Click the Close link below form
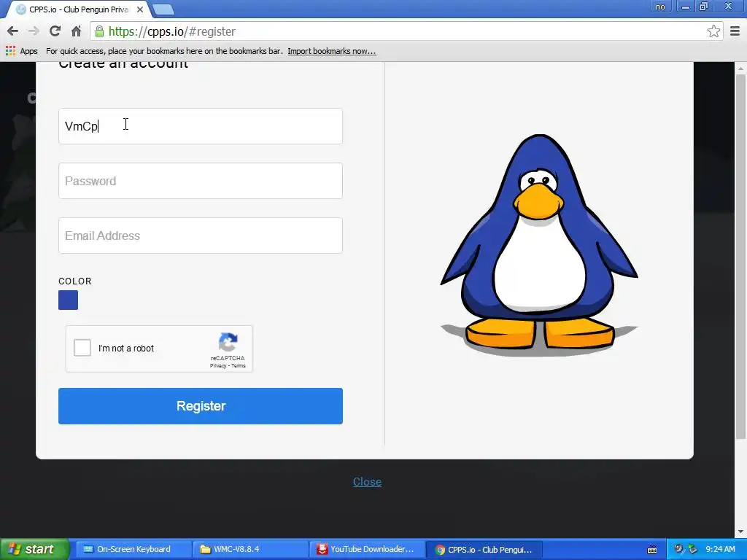 [368, 482]
